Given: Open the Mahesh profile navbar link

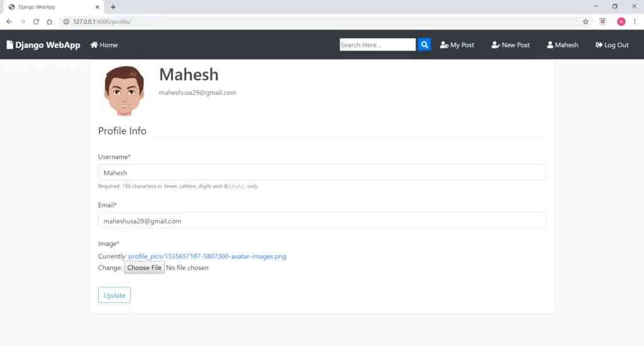Looking at the screenshot, I should pyautogui.click(x=562, y=45).
